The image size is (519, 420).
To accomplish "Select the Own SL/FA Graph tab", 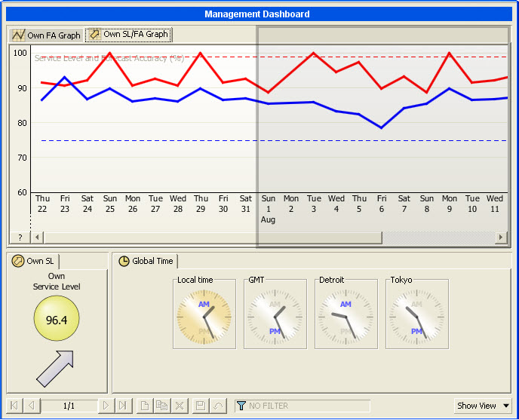I will pyautogui.click(x=128, y=35).
